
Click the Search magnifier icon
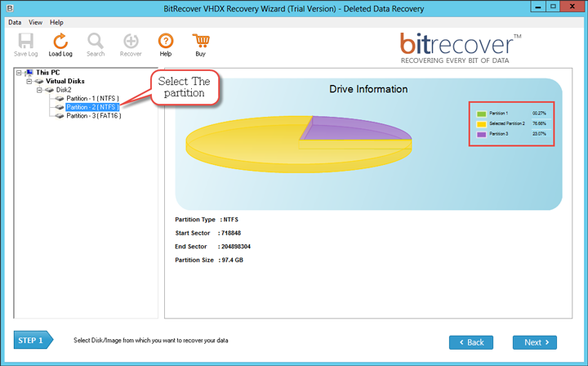[96, 41]
